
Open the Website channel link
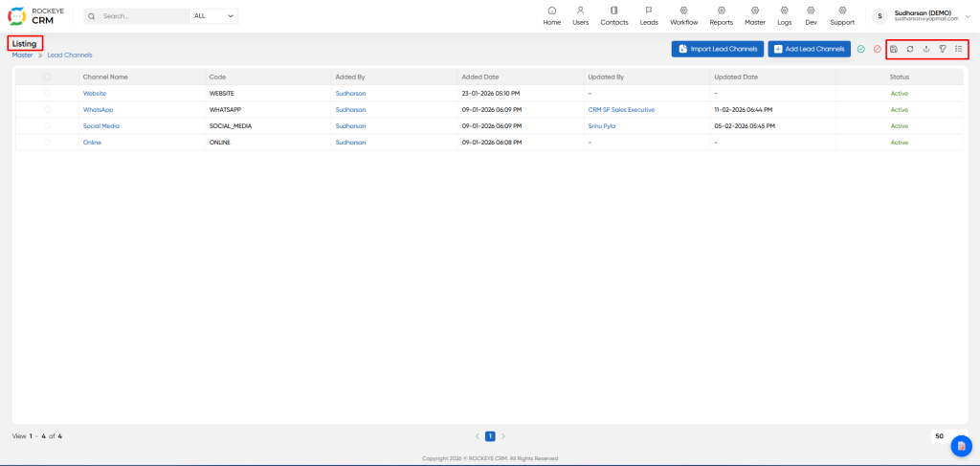(x=95, y=93)
